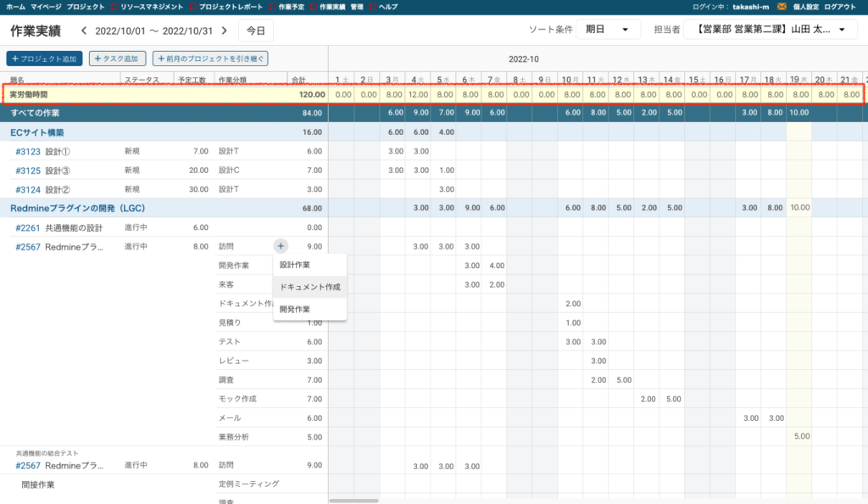
Task: Click the 業務分析 work category row label
Action: point(234,437)
